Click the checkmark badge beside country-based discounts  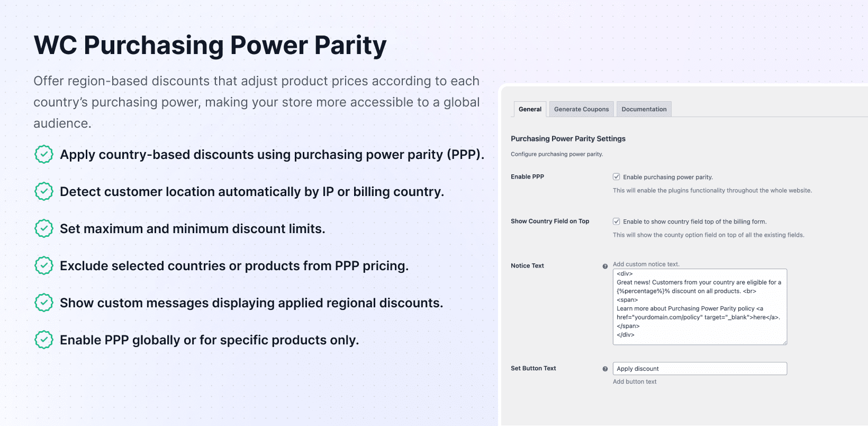pyautogui.click(x=44, y=154)
